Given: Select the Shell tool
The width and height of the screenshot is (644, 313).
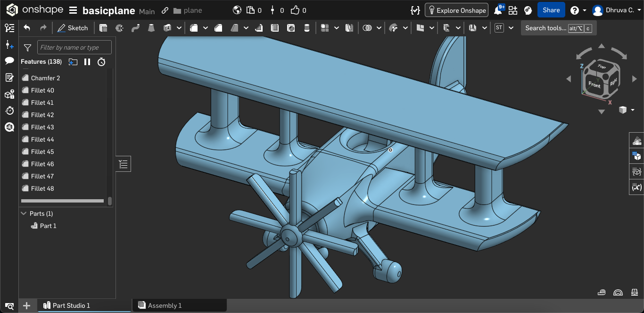Looking at the screenshot, I should point(275,28).
